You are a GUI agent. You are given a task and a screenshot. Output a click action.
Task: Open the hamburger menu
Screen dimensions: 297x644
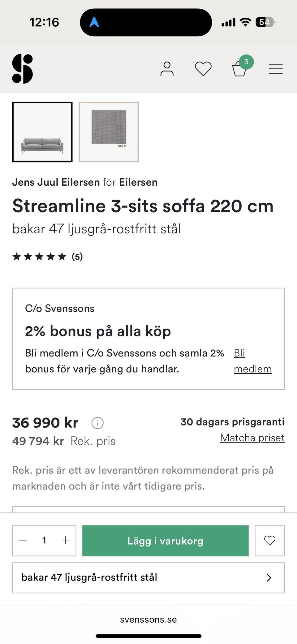276,69
